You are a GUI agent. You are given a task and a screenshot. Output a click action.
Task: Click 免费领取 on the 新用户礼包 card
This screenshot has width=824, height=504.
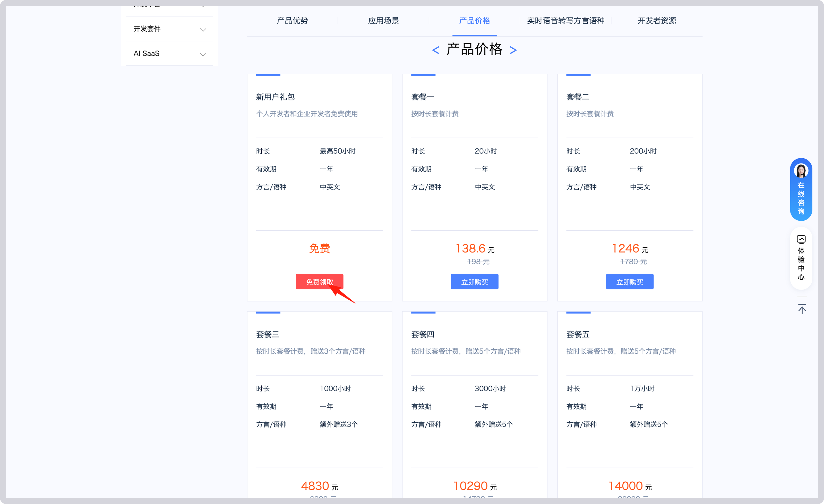click(x=319, y=281)
